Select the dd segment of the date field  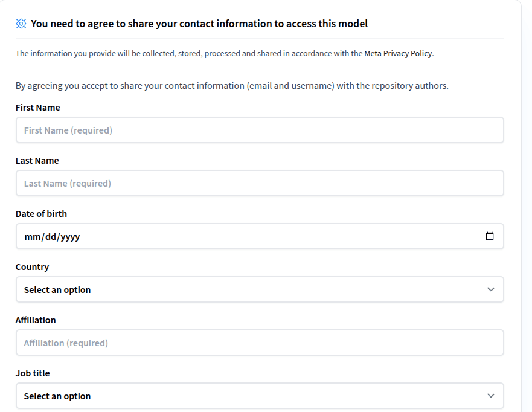pyautogui.click(x=50, y=237)
